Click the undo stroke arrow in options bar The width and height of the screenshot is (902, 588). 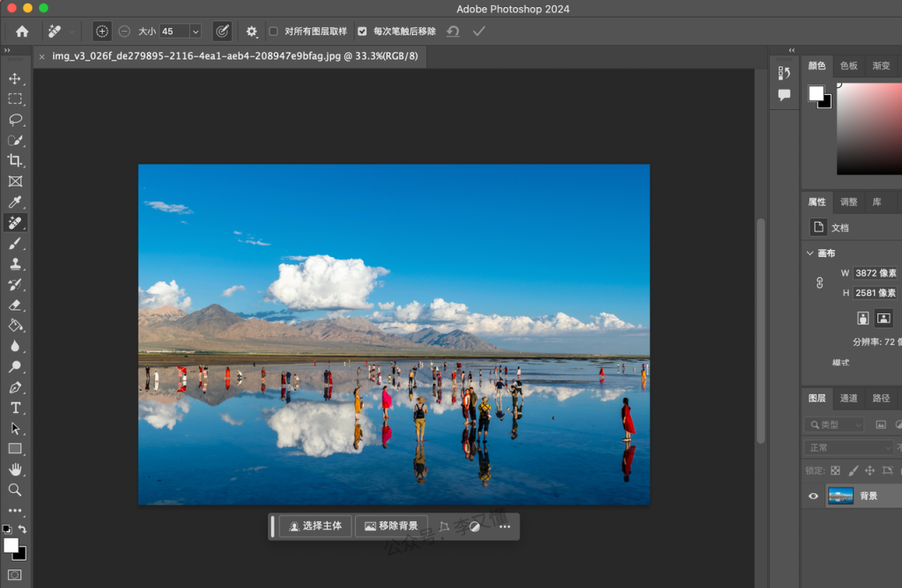click(454, 31)
